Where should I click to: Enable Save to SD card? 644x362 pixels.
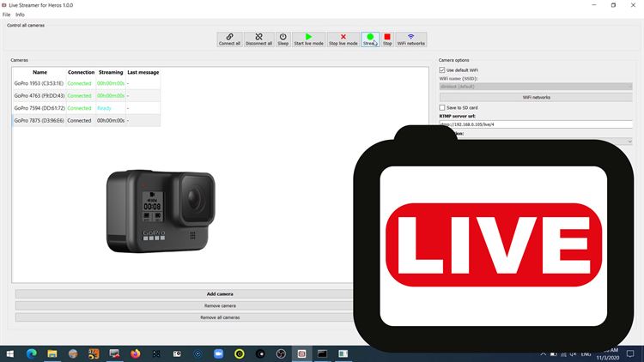[x=442, y=107]
